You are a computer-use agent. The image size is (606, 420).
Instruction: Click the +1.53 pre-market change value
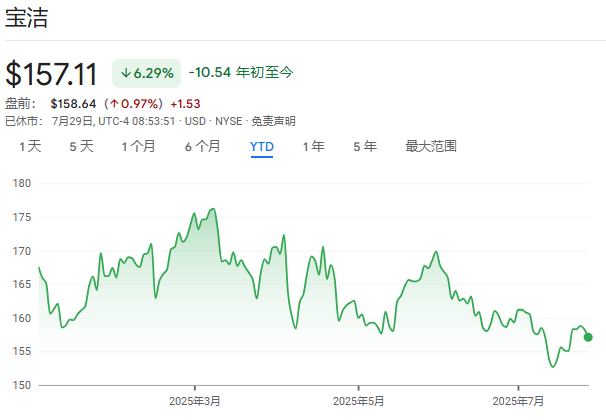(x=186, y=104)
